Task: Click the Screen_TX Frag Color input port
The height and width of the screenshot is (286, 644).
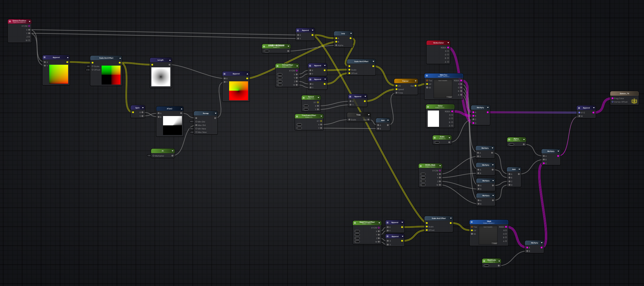Action: (613, 98)
